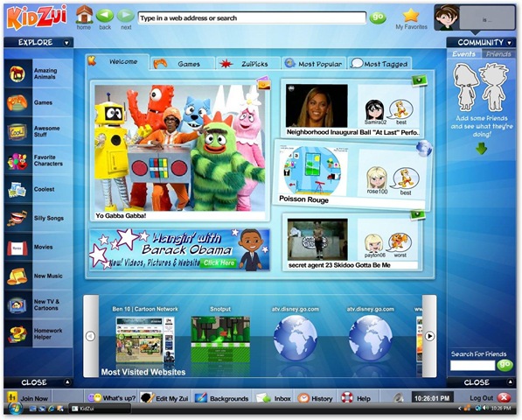The image size is (522, 420).
Task: Click Log Out red button
Action: pyautogui.click(x=504, y=397)
